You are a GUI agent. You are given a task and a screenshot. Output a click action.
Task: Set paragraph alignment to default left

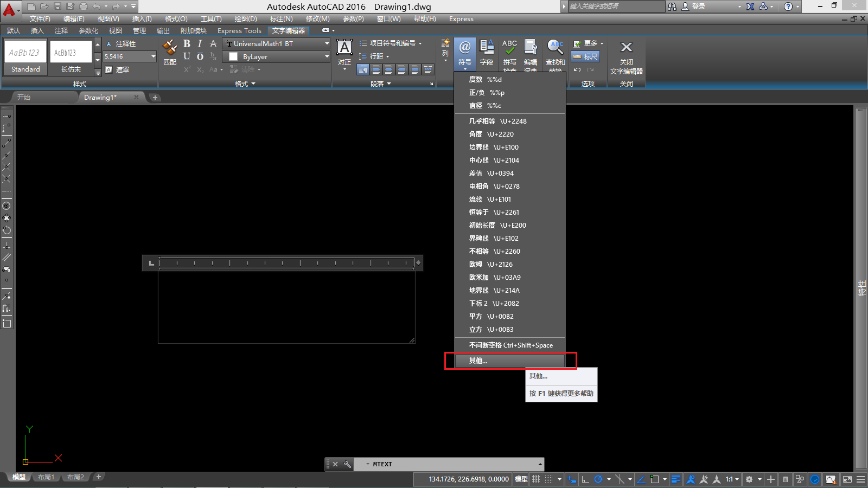tap(363, 69)
